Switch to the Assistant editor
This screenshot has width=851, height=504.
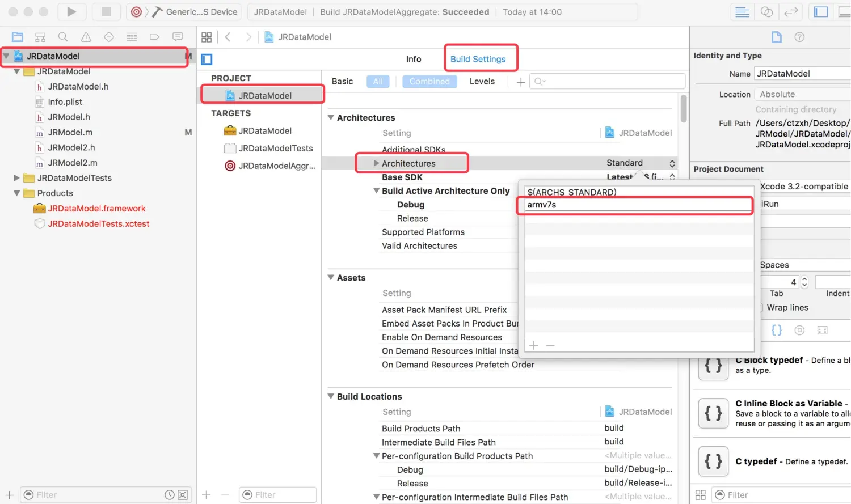coord(766,12)
